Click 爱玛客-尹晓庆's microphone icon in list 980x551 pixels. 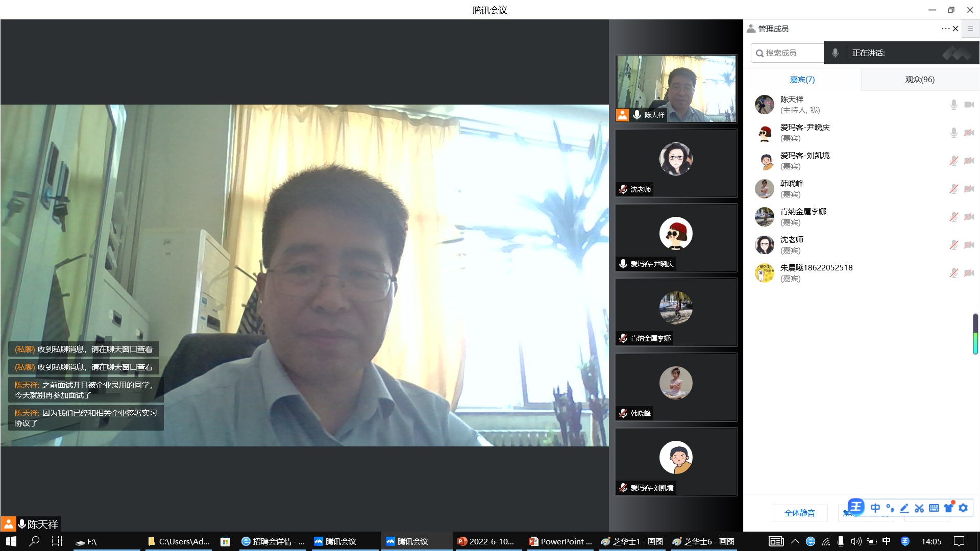click(x=953, y=133)
